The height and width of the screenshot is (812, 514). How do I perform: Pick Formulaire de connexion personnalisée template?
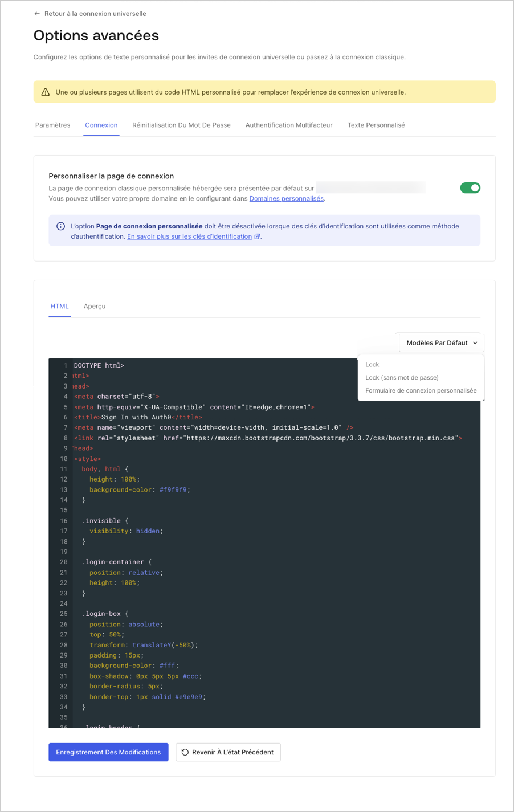pos(421,391)
